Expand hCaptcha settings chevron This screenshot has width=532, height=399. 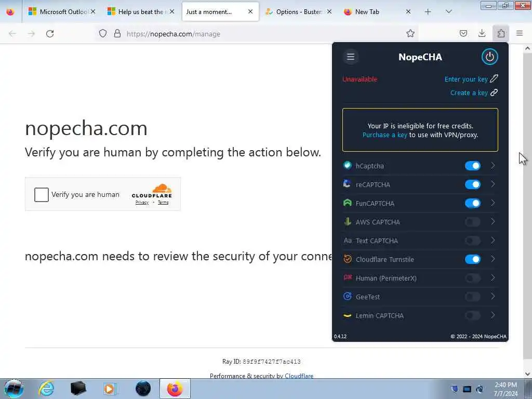tap(493, 165)
